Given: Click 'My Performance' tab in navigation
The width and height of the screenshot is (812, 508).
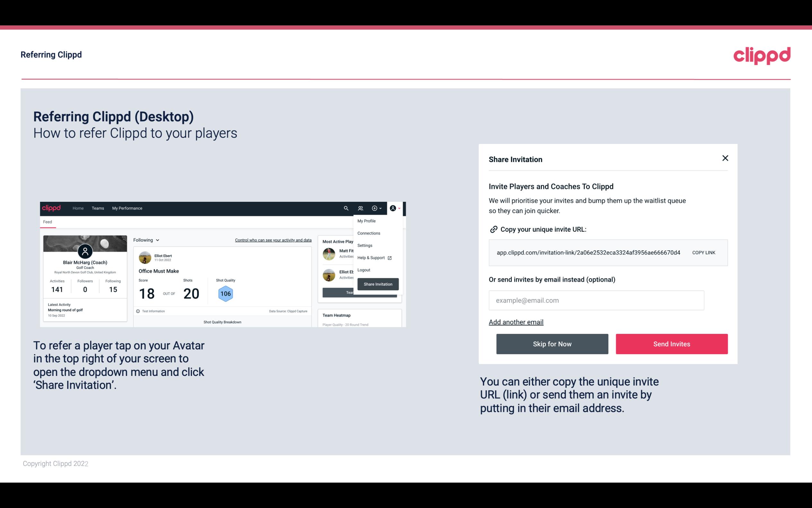Looking at the screenshot, I should (x=127, y=208).
